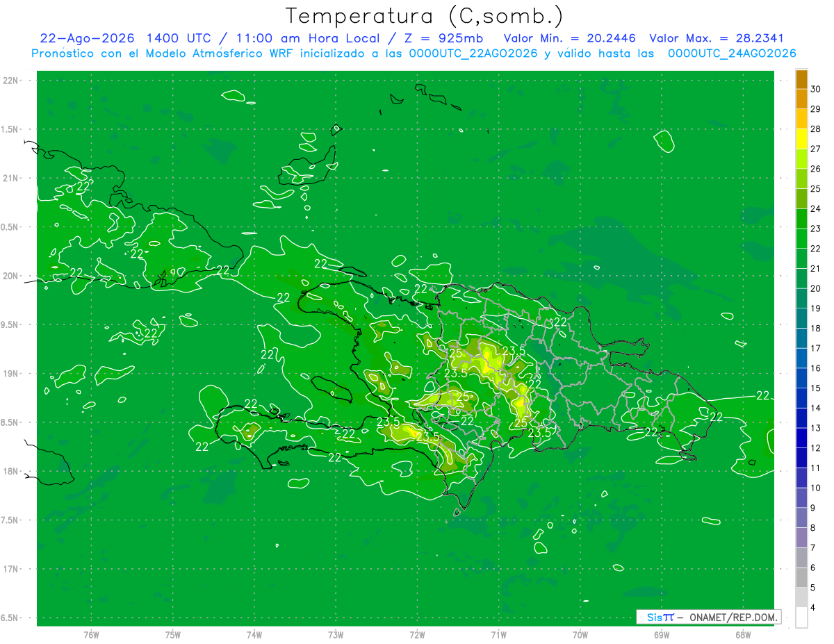
Task: Click the '76W' longitude axis label
Action: (91, 635)
